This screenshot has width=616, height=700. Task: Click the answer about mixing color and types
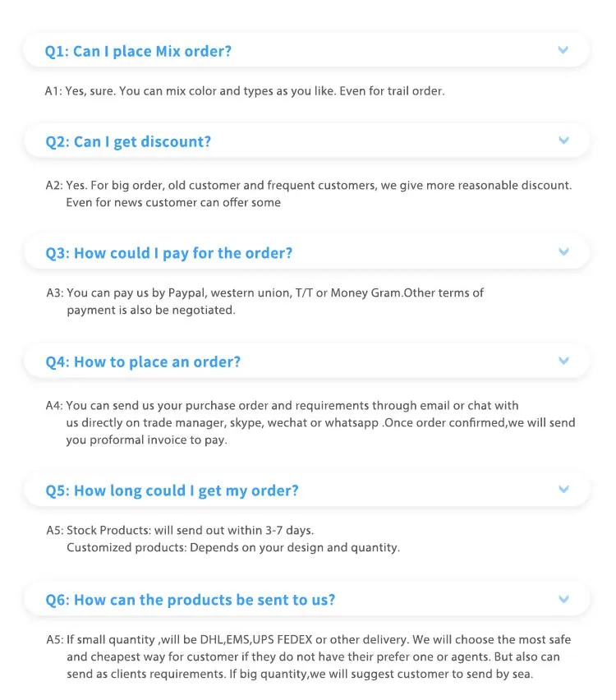click(x=245, y=91)
